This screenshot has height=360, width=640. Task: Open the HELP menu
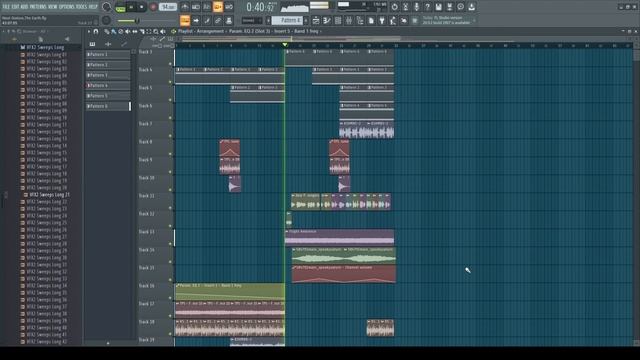point(93,7)
